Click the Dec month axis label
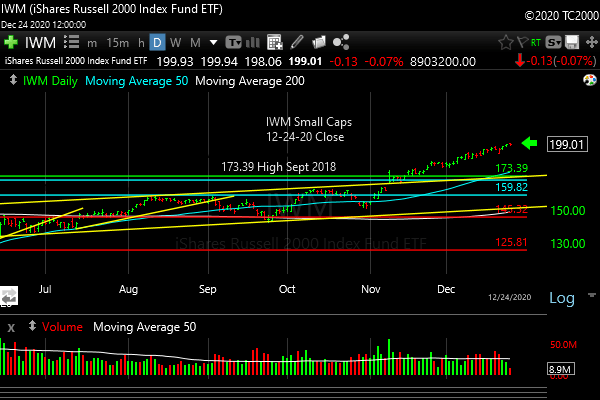The height and width of the screenshot is (400, 600). click(446, 289)
